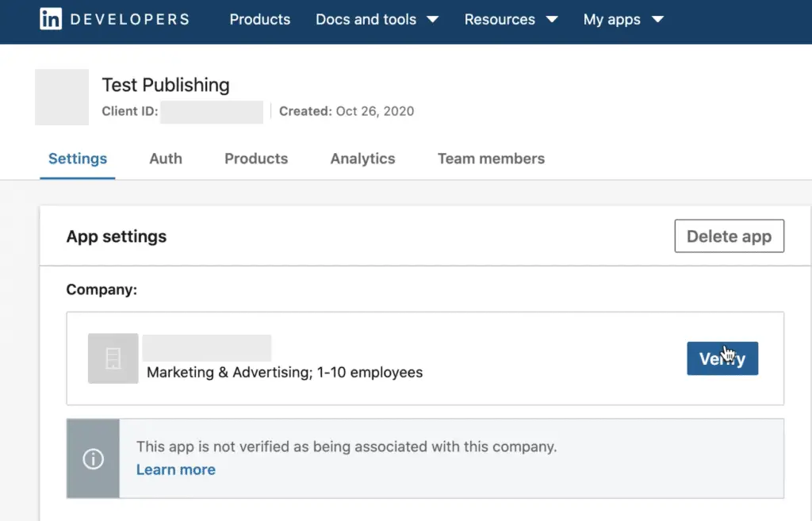Click the redacted company name

click(207, 348)
